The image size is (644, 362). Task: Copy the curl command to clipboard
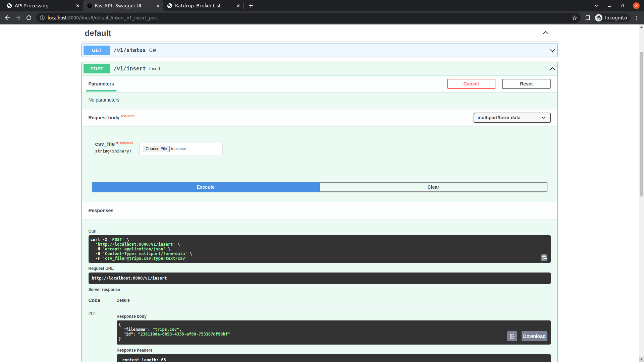[544, 258]
